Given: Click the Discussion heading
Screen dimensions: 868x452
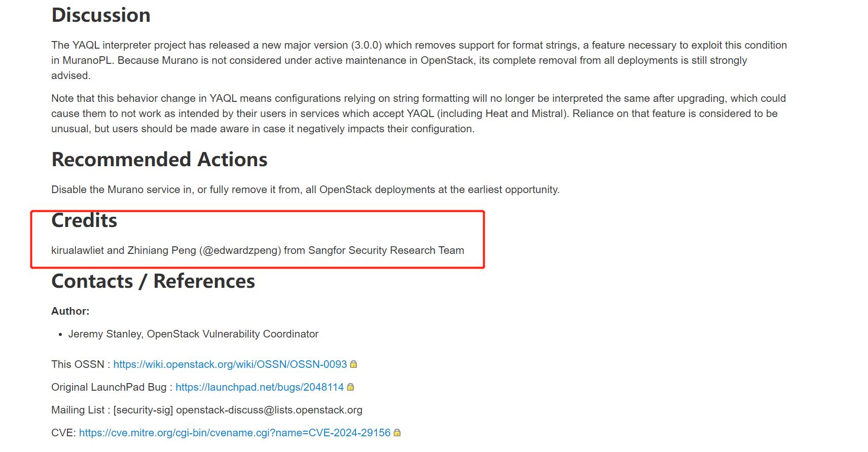Looking at the screenshot, I should click(101, 15).
